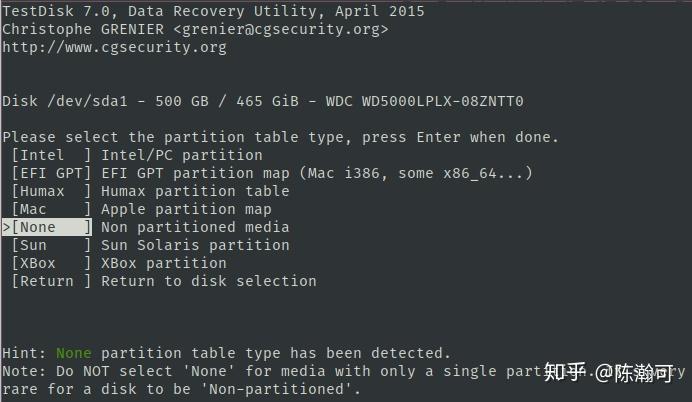This screenshot has width=692, height=402.
Task: Open the http://www.cgsecurity.org link
Action: click(114, 47)
